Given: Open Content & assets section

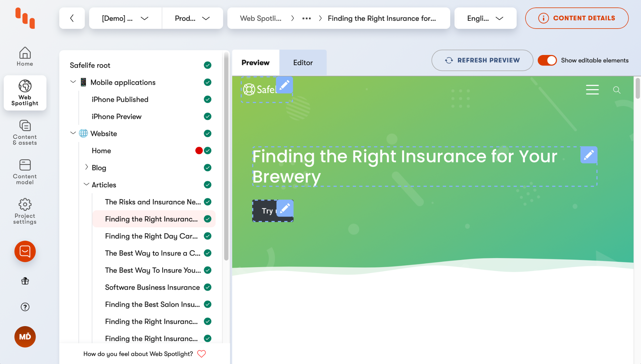Looking at the screenshot, I should 25,133.
